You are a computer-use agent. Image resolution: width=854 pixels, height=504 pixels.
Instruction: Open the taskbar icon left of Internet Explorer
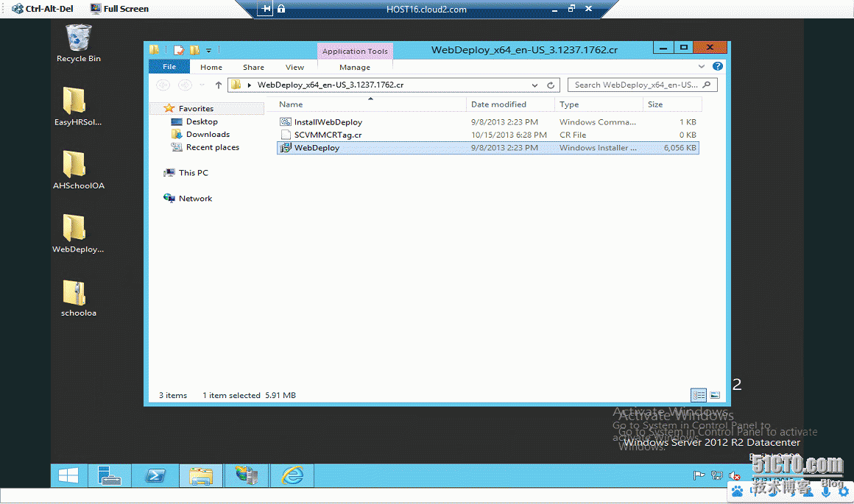247,476
